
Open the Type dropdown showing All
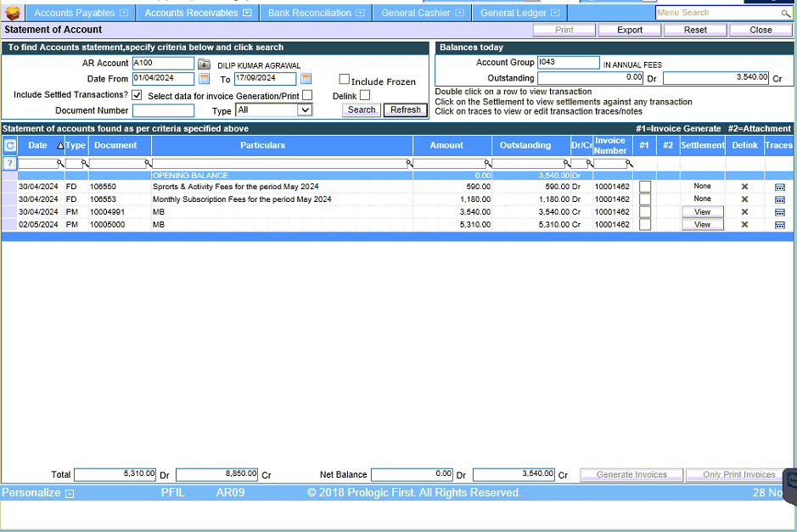[x=274, y=109]
